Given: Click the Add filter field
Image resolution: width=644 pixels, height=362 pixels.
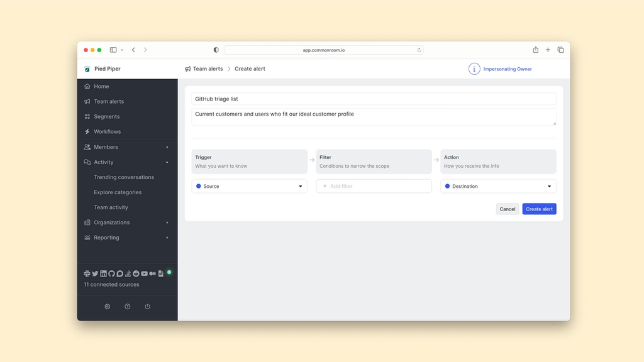Looking at the screenshot, I should [x=374, y=186].
